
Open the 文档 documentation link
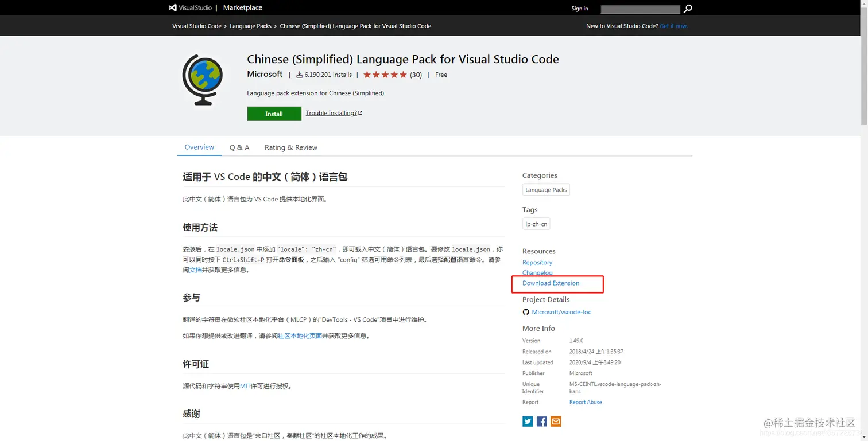point(195,270)
